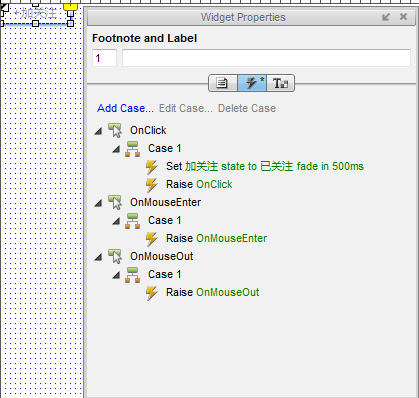Collapse the OnMouseEnter event node
This screenshot has width=419, height=398.
tap(98, 203)
